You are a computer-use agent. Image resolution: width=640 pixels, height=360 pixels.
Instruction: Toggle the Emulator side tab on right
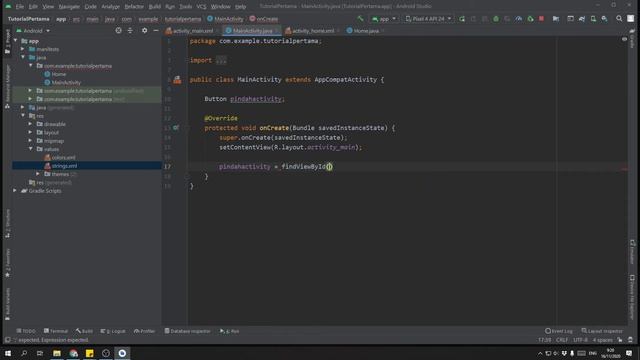click(x=632, y=252)
